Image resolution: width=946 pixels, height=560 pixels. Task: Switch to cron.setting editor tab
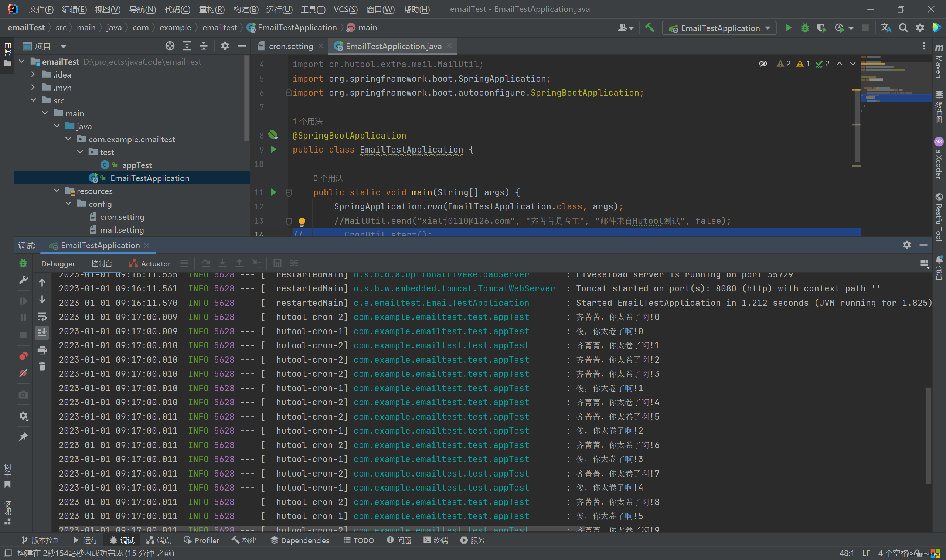(291, 46)
